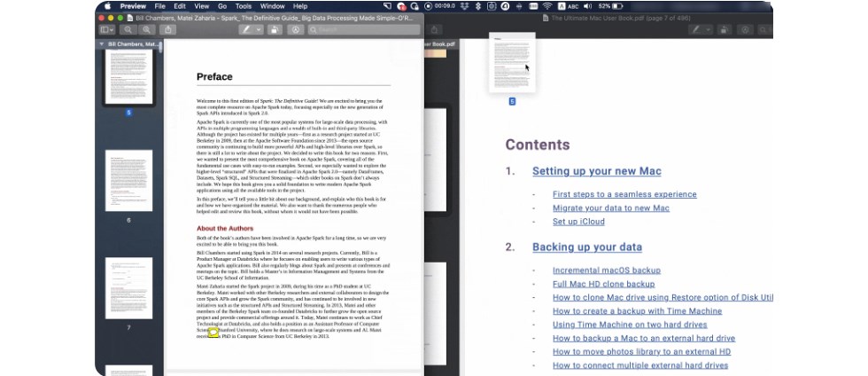Open the Tools menu
The image size is (868, 376).
coord(244,6)
